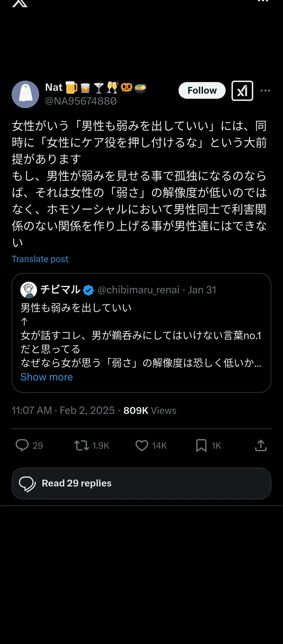Open Nat's ghost profile avatar
The width and height of the screenshot is (283, 644).
[25, 94]
